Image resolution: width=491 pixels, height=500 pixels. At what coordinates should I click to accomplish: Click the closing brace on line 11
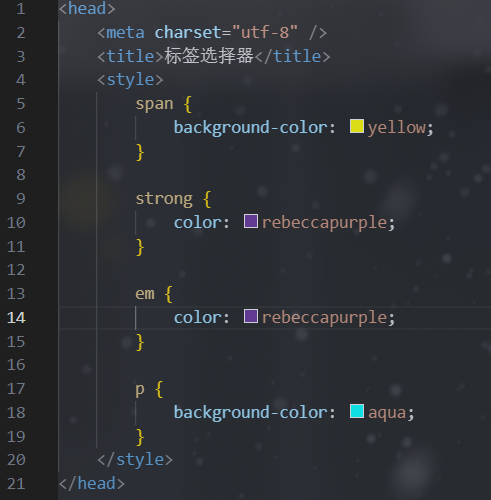point(140,247)
